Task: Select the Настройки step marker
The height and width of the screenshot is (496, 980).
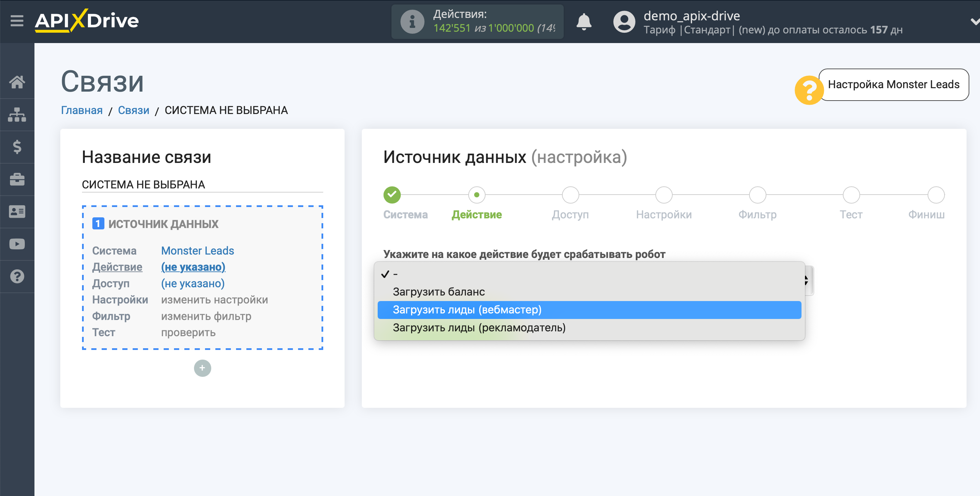Action: click(664, 195)
